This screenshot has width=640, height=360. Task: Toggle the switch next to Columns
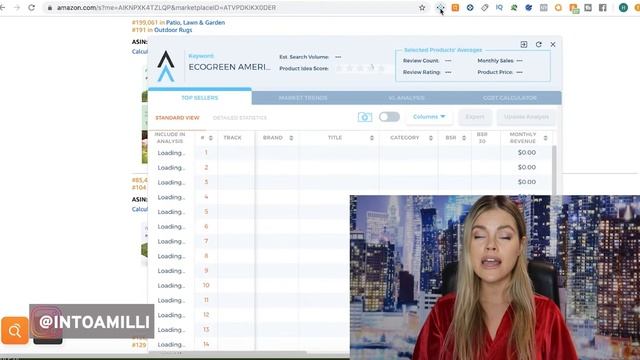click(389, 117)
